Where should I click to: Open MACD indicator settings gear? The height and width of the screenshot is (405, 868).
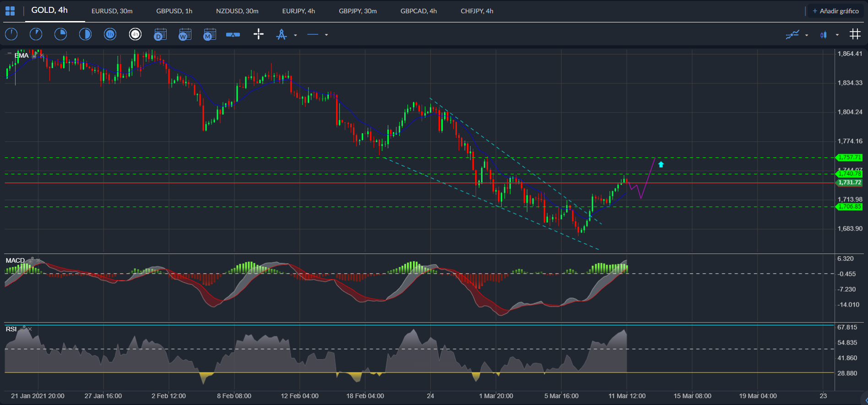click(32, 259)
